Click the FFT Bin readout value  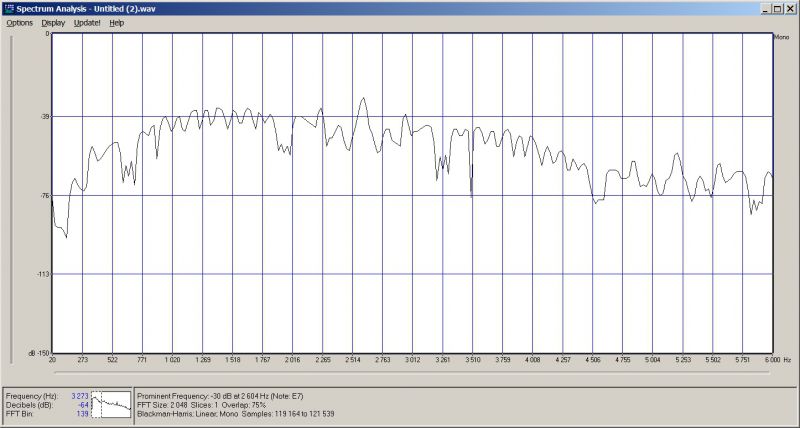coord(83,413)
